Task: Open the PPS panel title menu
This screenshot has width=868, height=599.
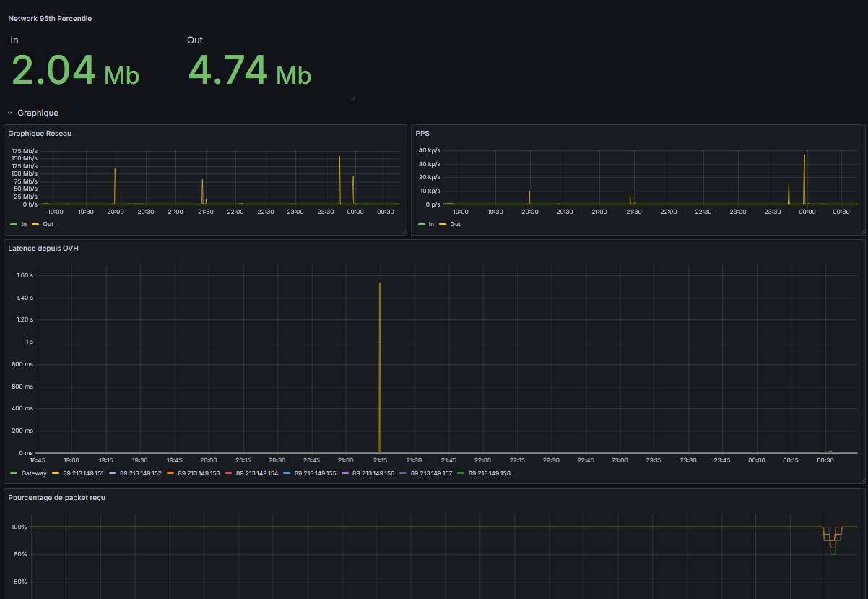Action: (x=422, y=133)
